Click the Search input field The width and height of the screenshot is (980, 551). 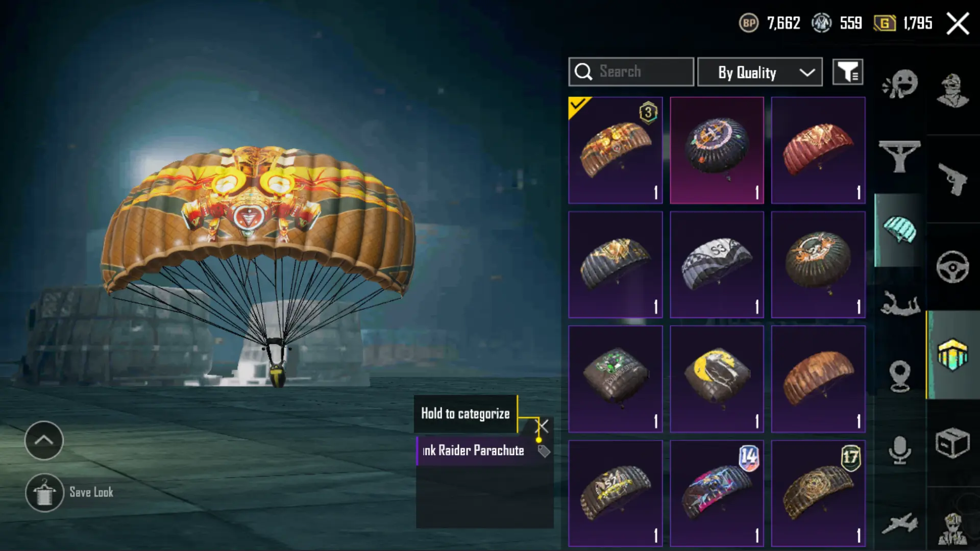631,72
